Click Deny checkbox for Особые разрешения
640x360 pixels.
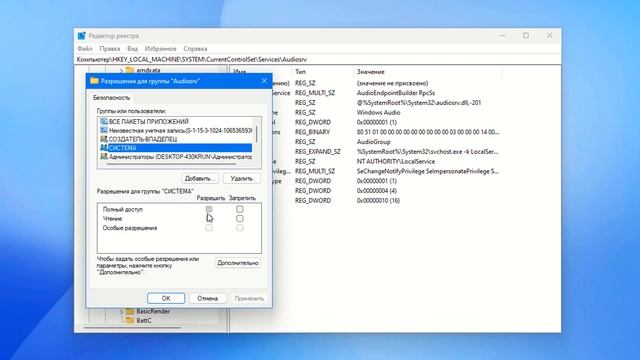pyautogui.click(x=240, y=228)
